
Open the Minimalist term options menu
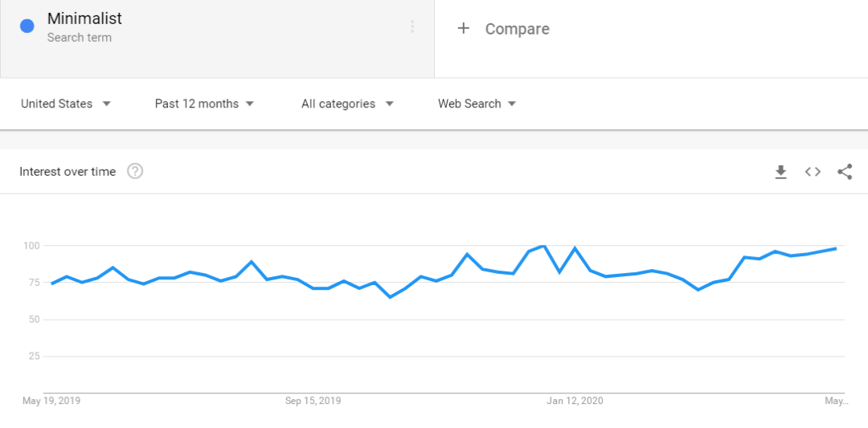coord(412,26)
